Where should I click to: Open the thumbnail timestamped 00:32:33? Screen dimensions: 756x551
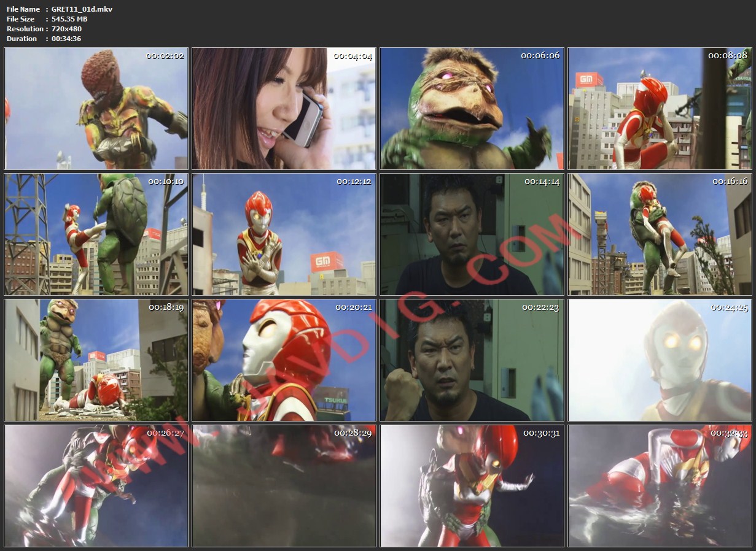point(660,486)
